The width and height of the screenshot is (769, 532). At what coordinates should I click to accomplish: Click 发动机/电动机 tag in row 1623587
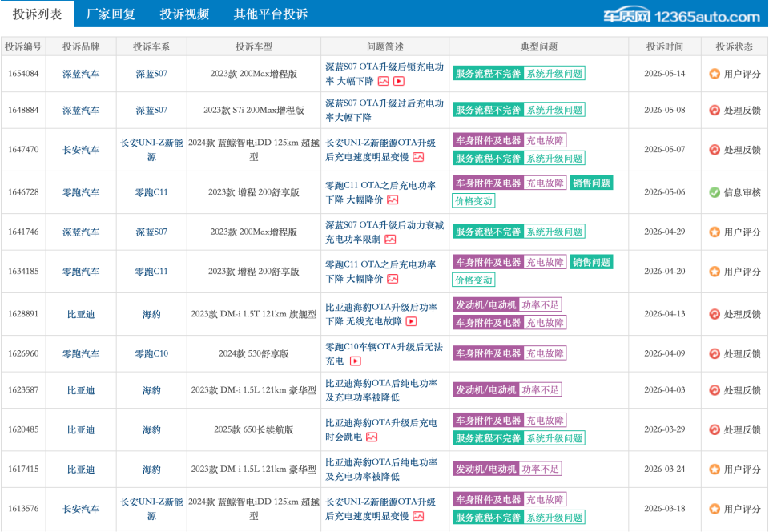486,390
